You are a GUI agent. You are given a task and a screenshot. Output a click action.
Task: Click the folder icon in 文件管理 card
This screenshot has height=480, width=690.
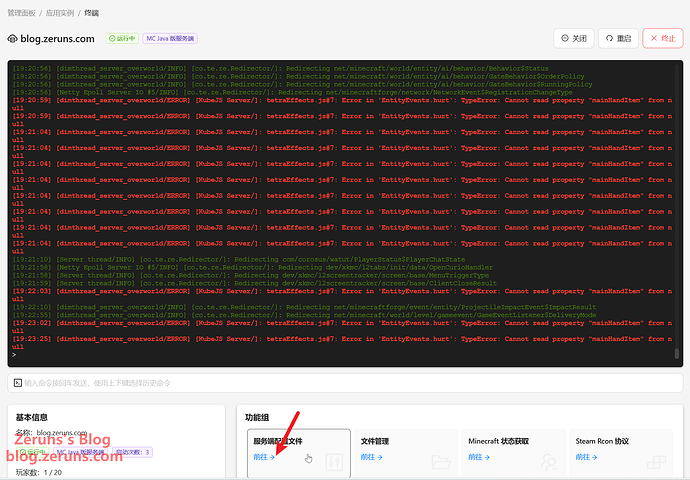pyautogui.click(x=441, y=462)
